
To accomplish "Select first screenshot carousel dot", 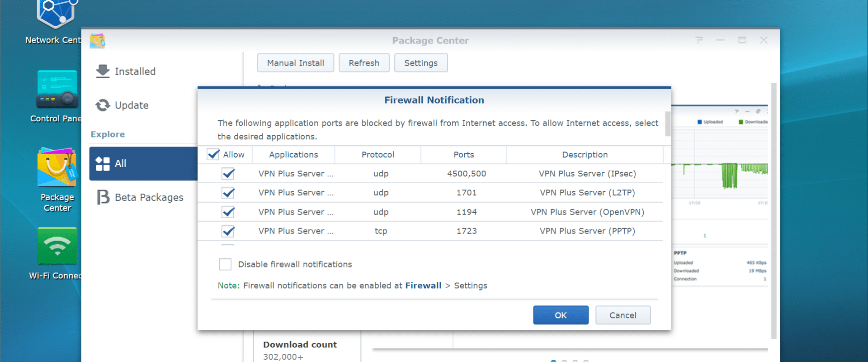I will tap(553, 361).
